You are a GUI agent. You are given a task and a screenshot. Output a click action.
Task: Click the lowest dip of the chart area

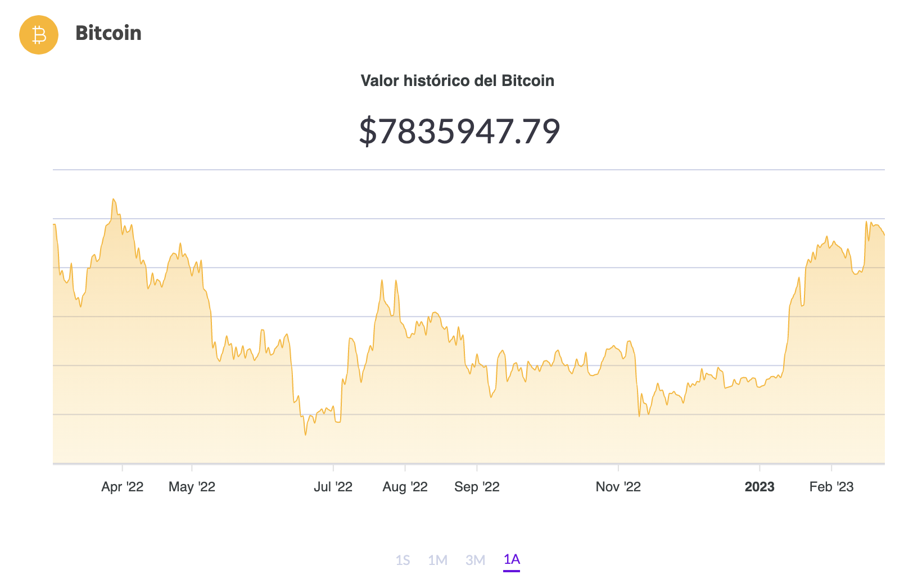305,436
